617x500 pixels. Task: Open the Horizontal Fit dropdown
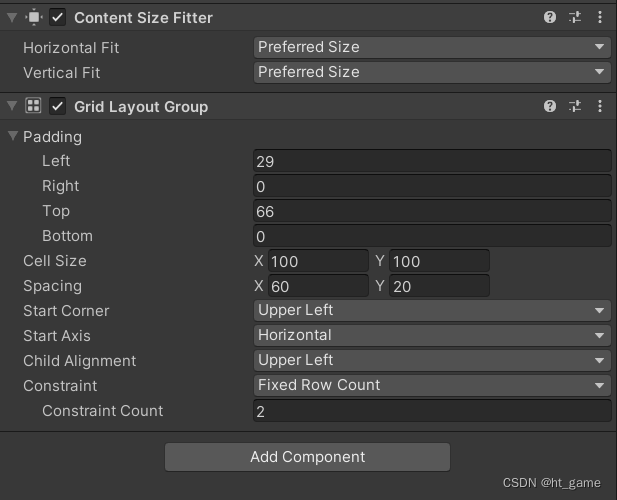pyautogui.click(x=432, y=47)
